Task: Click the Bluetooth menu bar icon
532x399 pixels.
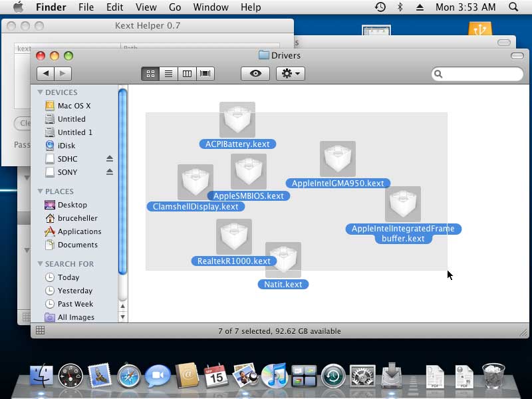Action: 400,7
